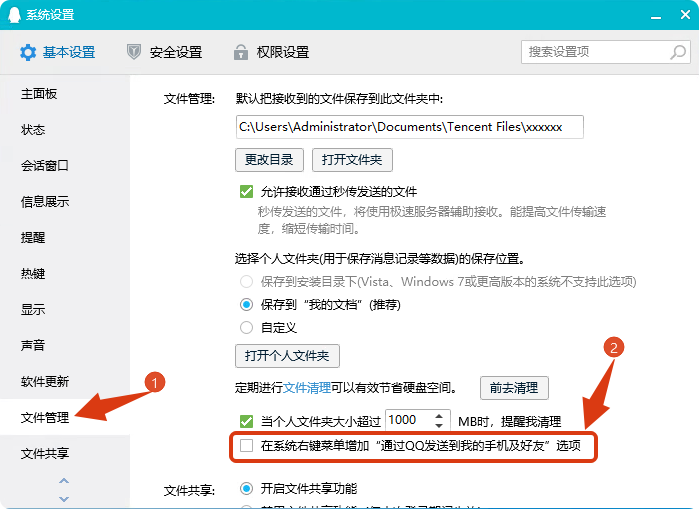Toggle 当个人文件夹大小超过 reminder checkbox
Viewport: 699px width, 509px height.
(x=246, y=421)
